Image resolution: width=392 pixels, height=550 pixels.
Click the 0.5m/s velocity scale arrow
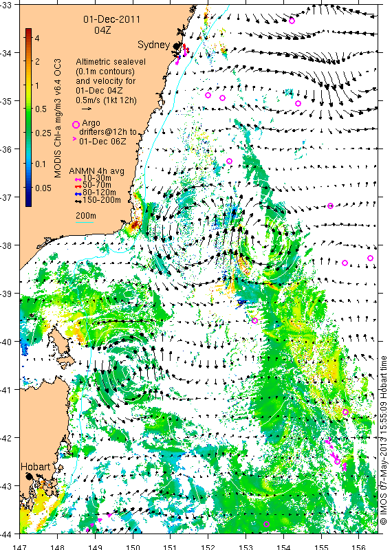(87, 109)
